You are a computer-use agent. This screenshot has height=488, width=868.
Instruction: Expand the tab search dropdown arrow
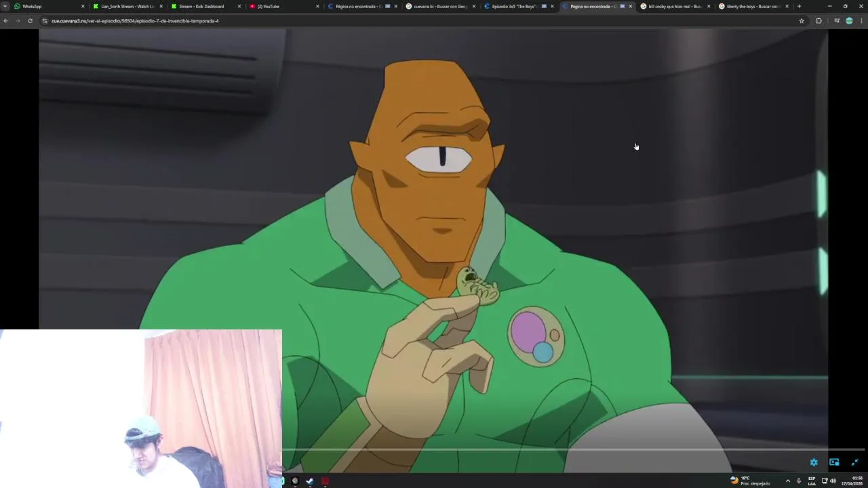5,6
